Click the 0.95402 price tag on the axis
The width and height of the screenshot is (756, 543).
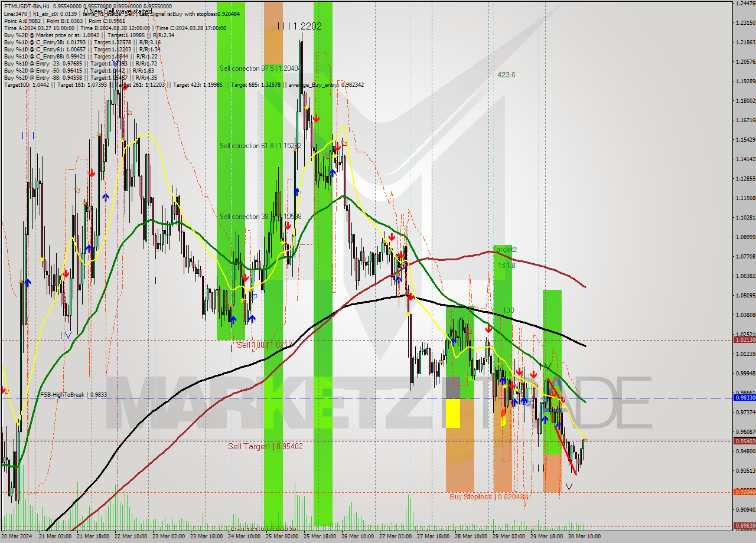click(x=744, y=441)
